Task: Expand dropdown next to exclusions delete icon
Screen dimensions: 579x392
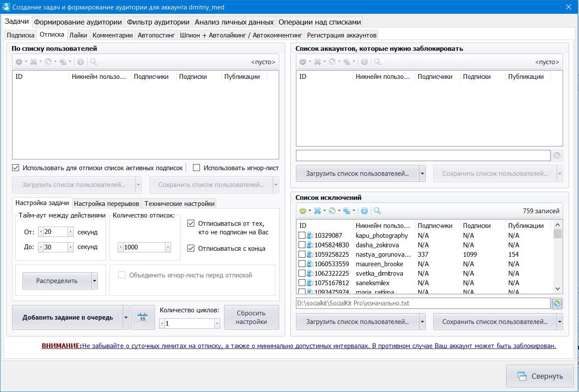Action: point(324,211)
